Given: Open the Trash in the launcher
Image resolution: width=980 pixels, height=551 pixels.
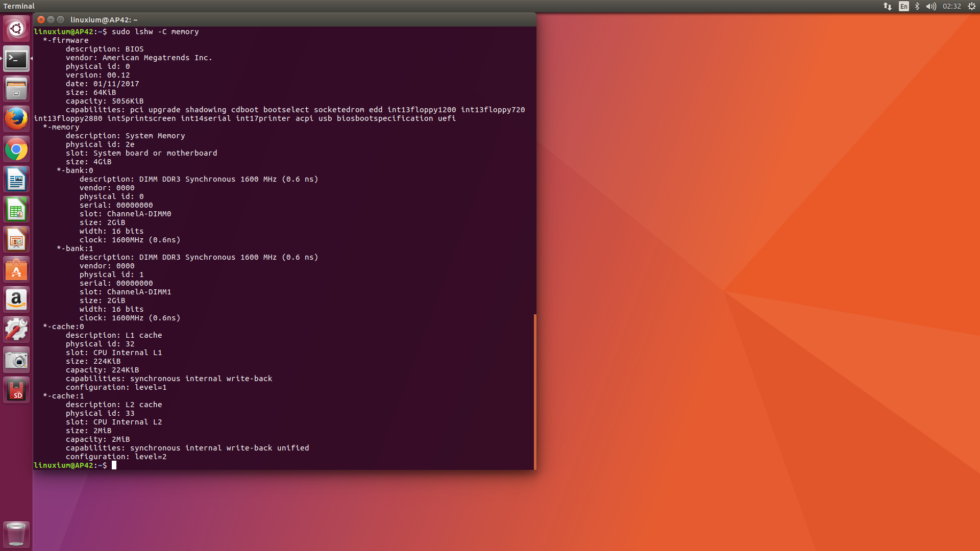Looking at the screenshot, I should [16, 534].
